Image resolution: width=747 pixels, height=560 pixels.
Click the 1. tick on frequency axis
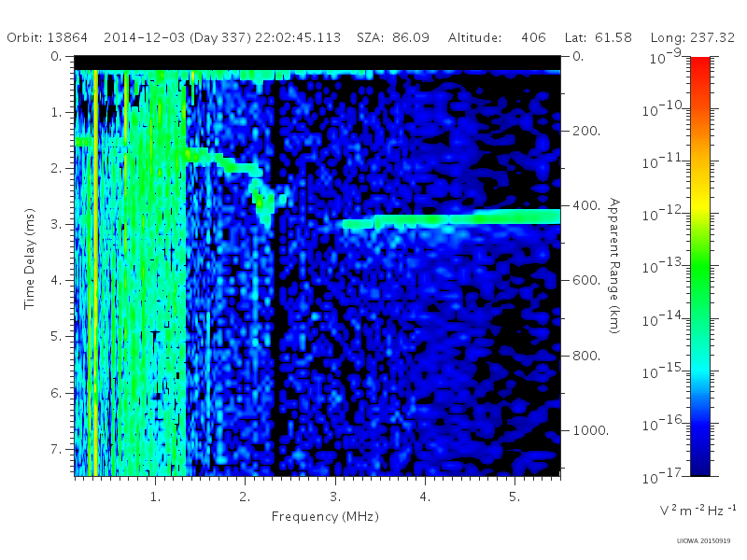pyautogui.click(x=155, y=497)
